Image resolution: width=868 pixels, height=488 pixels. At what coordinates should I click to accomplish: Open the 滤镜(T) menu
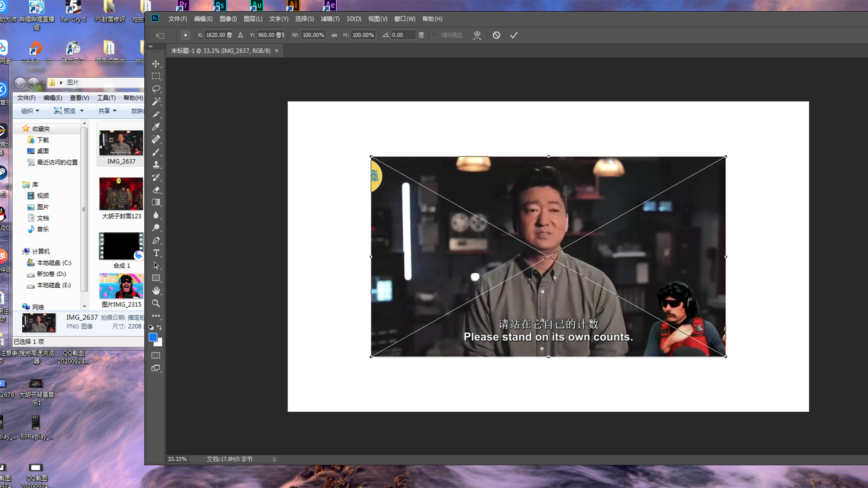(330, 19)
